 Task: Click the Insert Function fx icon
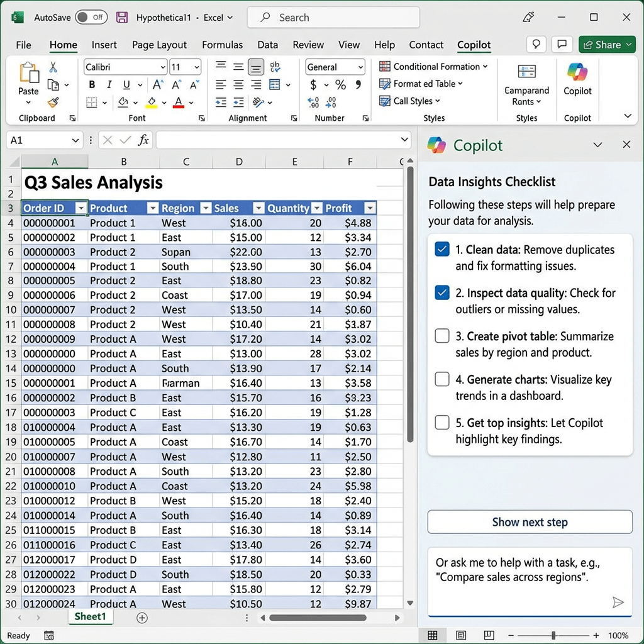pyautogui.click(x=143, y=140)
